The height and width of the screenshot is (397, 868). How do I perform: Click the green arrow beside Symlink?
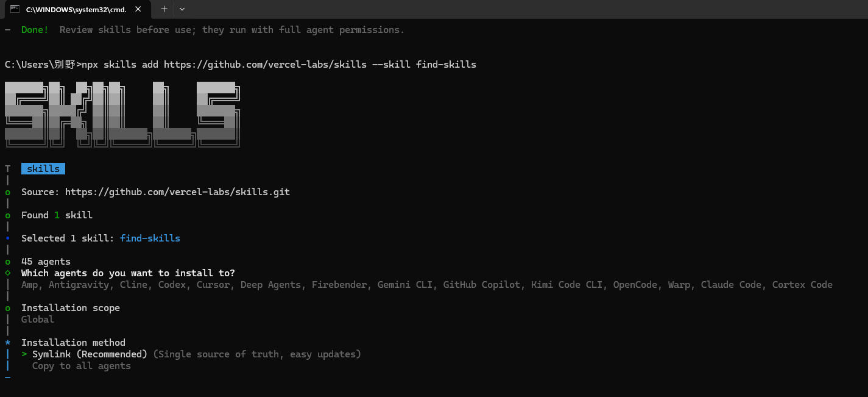click(x=24, y=354)
